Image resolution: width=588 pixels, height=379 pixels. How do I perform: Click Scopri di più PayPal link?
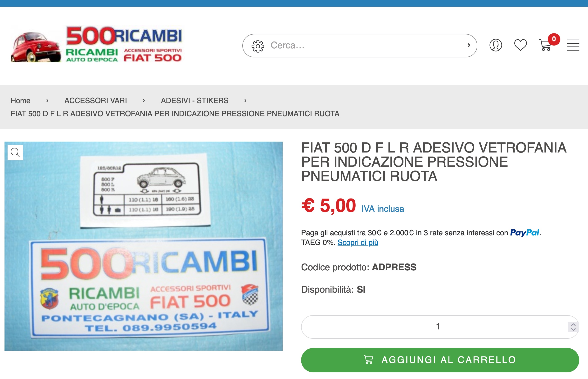coord(358,242)
